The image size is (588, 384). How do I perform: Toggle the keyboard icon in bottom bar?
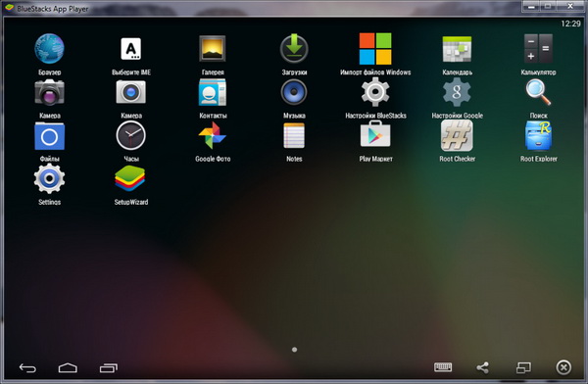443,367
